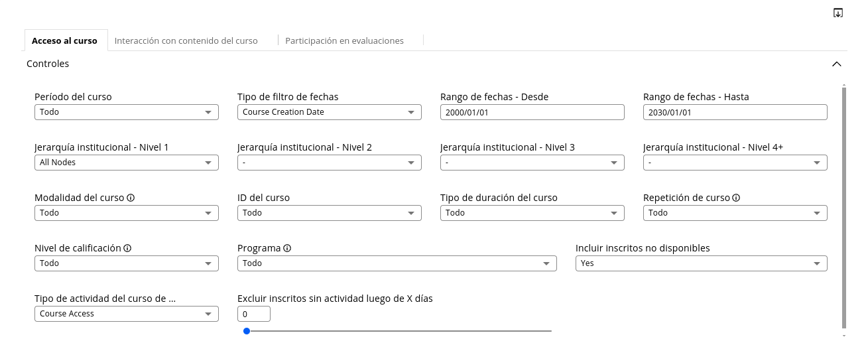Image resolution: width=868 pixels, height=343 pixels.
Task: Open Período del curso dropdown
Action: 127,112
